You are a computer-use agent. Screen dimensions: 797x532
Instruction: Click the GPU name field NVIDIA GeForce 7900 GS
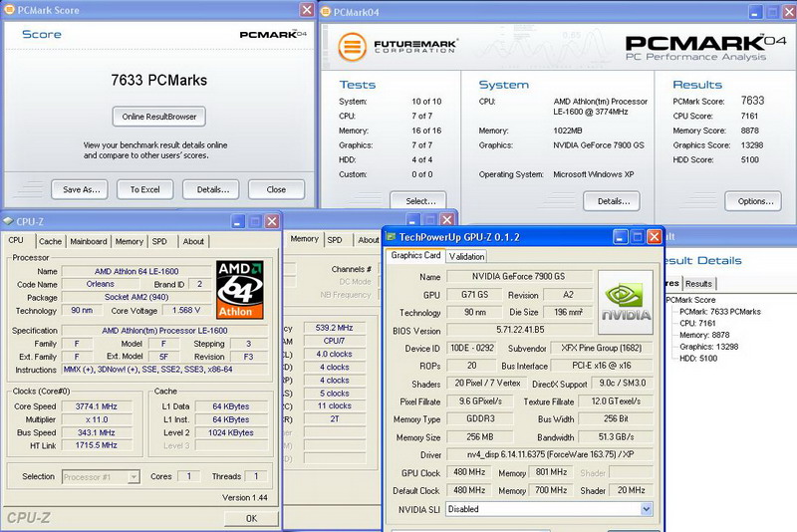(x=519, y=276)
